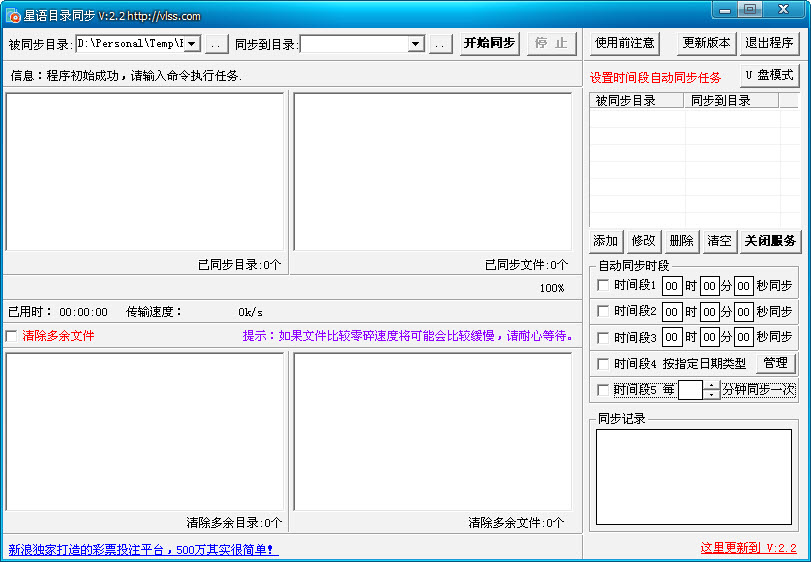Enable 时间段4 date type checkbox
811x562 pixels.
coord(603,363)
